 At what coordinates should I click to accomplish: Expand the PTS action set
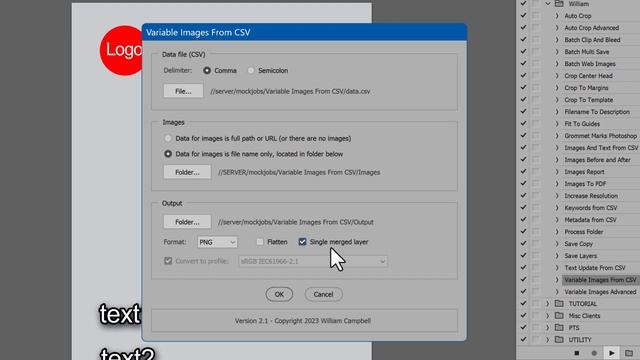[548, 328]
